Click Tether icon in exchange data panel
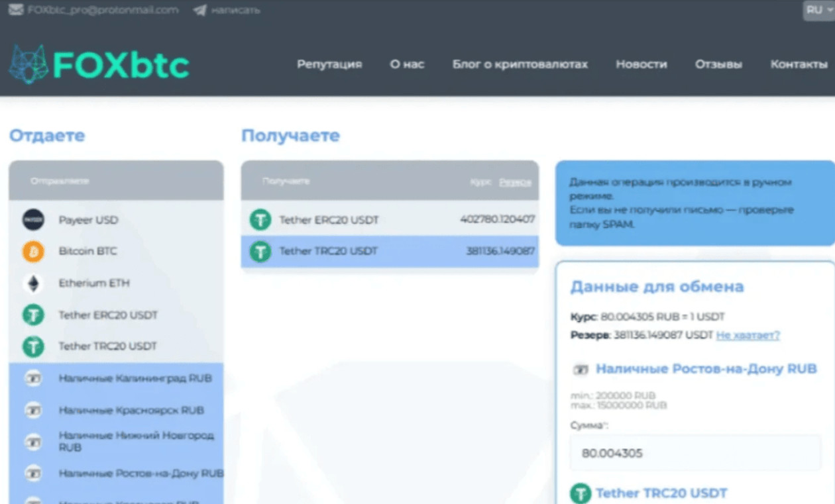The height and width of the screenshot is (504, 835). click(581, 493)
